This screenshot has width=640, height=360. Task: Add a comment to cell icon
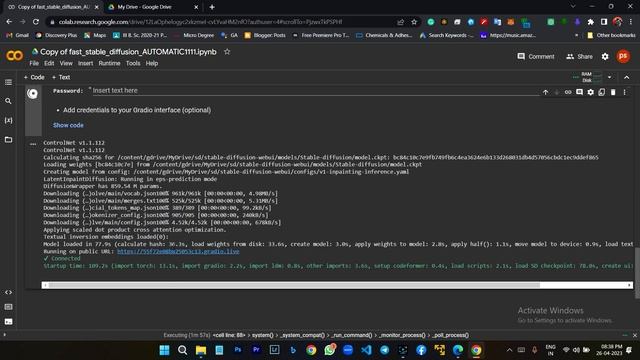pyautogui.click(x=579, y=92)
